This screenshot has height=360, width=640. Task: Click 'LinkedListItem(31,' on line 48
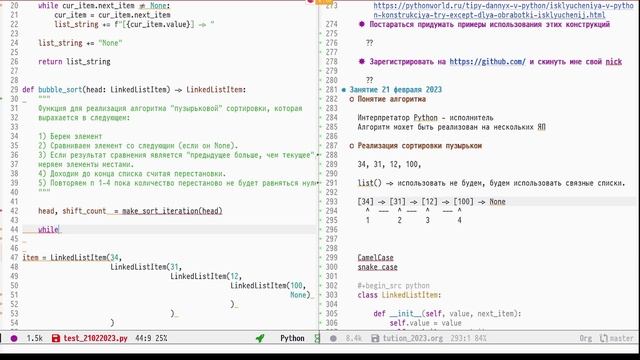[146, 267]
